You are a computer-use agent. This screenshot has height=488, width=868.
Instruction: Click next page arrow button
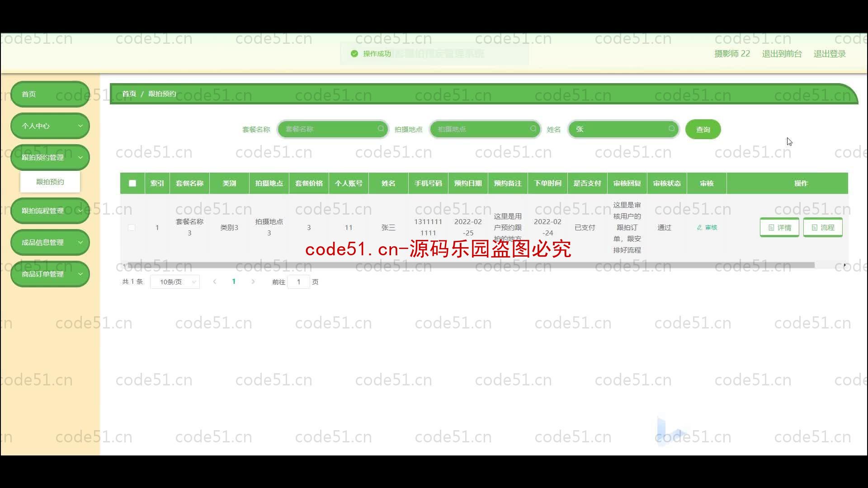(253, 281)
